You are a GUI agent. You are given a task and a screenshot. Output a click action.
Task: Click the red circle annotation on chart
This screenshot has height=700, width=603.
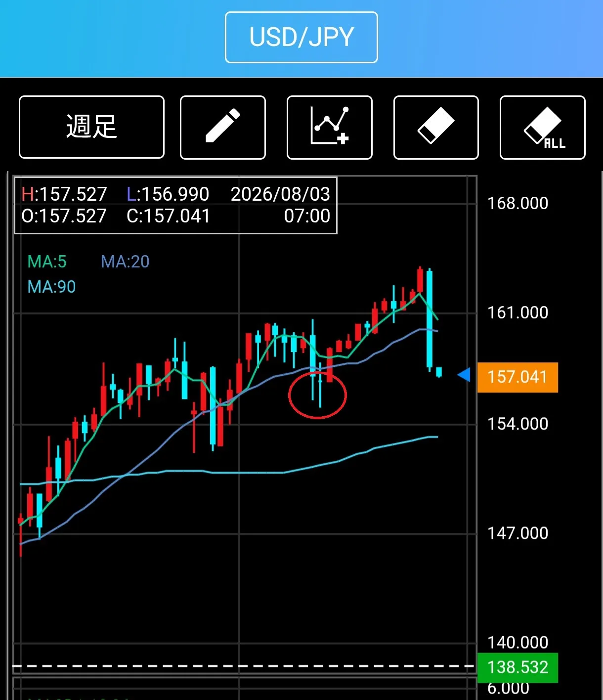[317, 395]
